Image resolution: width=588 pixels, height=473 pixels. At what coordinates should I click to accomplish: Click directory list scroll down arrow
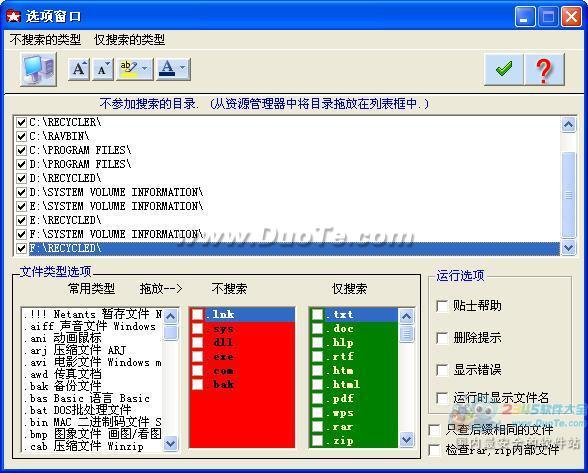click(568, 248)
